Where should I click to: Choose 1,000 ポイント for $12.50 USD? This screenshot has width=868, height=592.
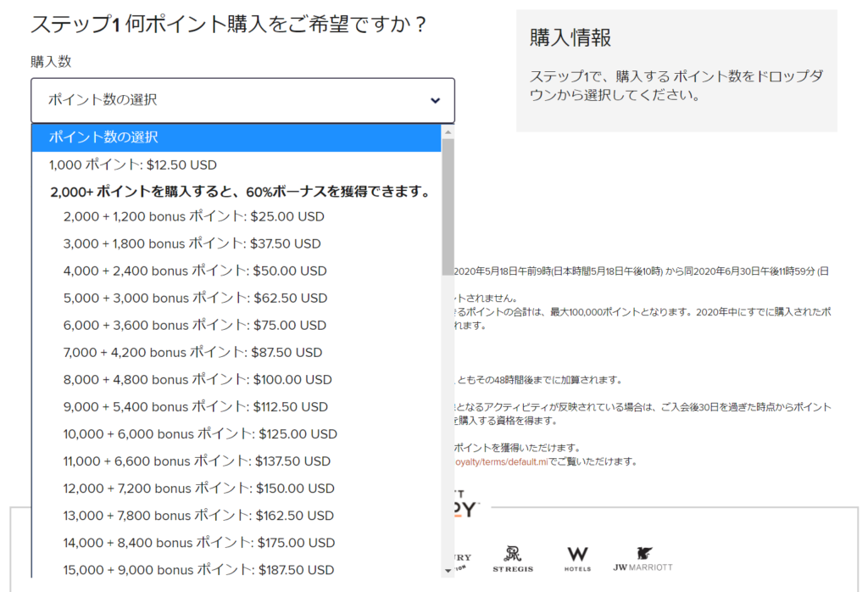click(133, 165)
